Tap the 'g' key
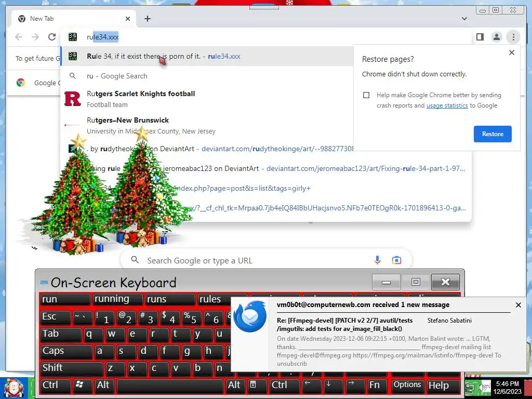This screenshot has width=532, height=399. 191,351
